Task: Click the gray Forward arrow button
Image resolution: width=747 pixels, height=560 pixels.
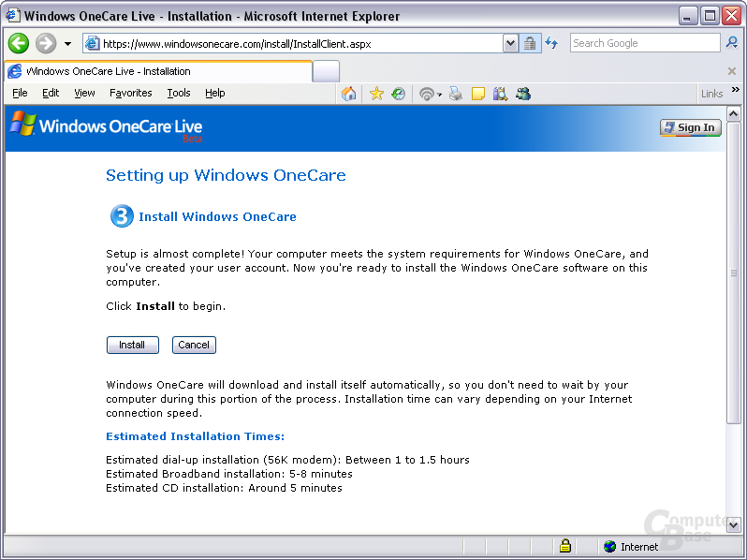Action: 46,43
